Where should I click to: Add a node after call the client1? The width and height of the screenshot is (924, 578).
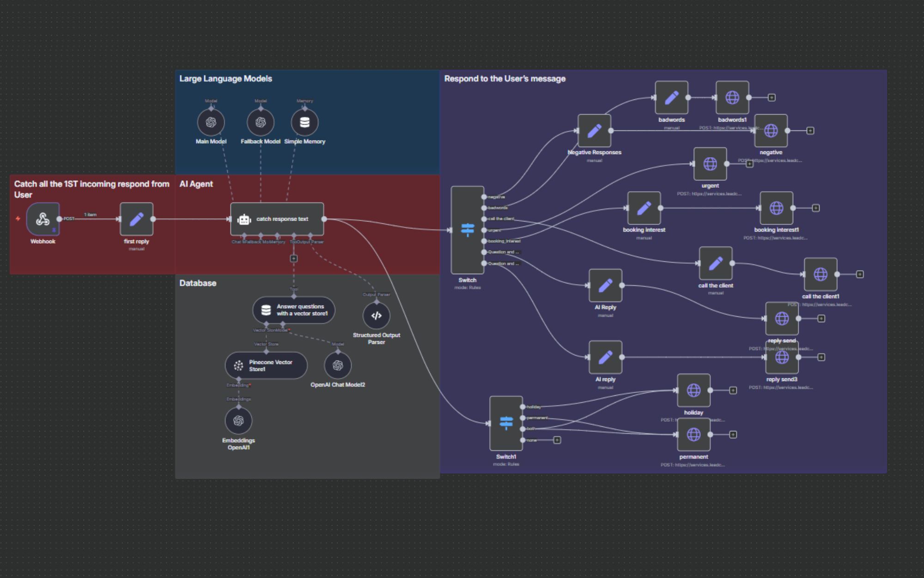[x=860, y=275]
